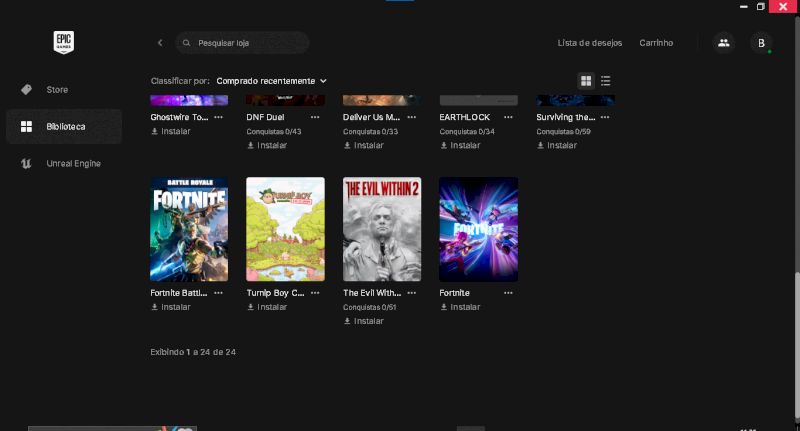Select the Biblioteca grid icon in sidebar
The width and height of the screenshot is (800, 431).
27,126
